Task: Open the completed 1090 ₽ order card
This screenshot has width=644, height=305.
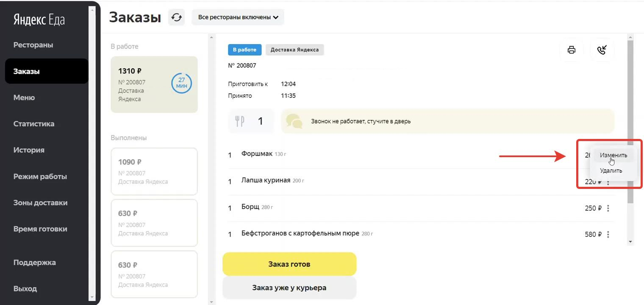Action: (x=154, y=171)
